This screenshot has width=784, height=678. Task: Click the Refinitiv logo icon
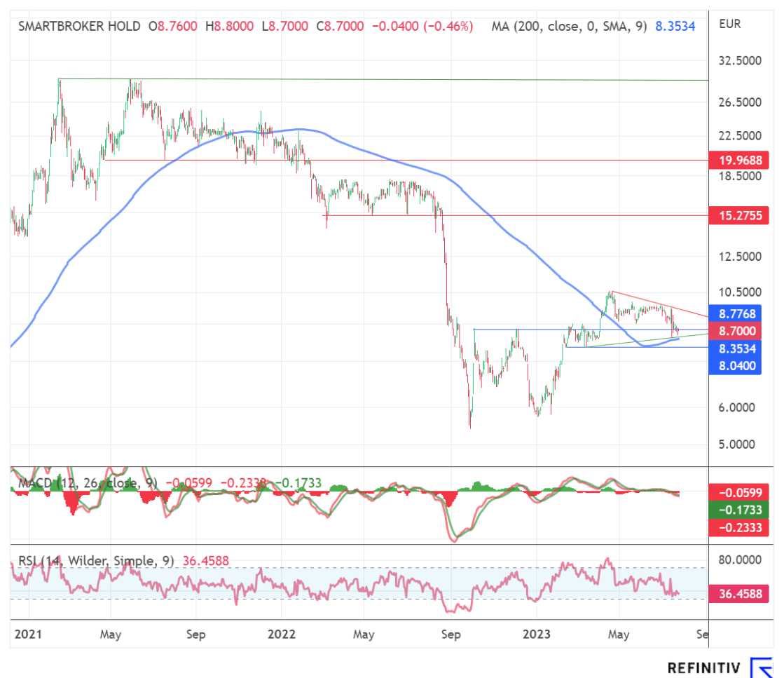pos(760,667)
